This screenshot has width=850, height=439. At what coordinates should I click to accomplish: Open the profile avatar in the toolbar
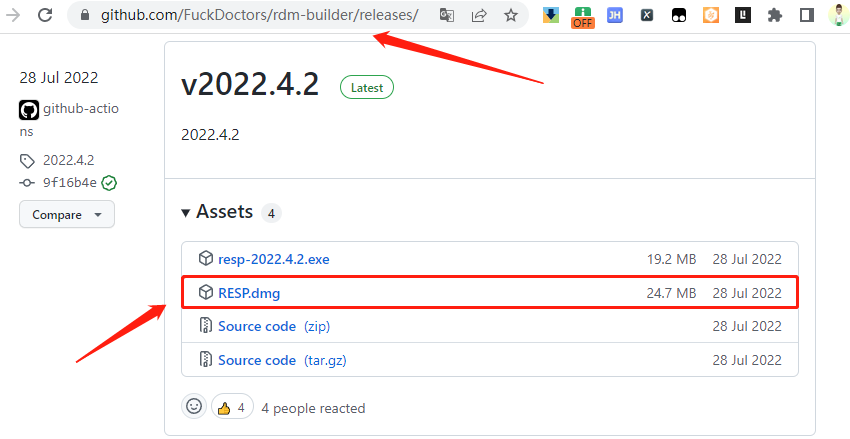839,15
